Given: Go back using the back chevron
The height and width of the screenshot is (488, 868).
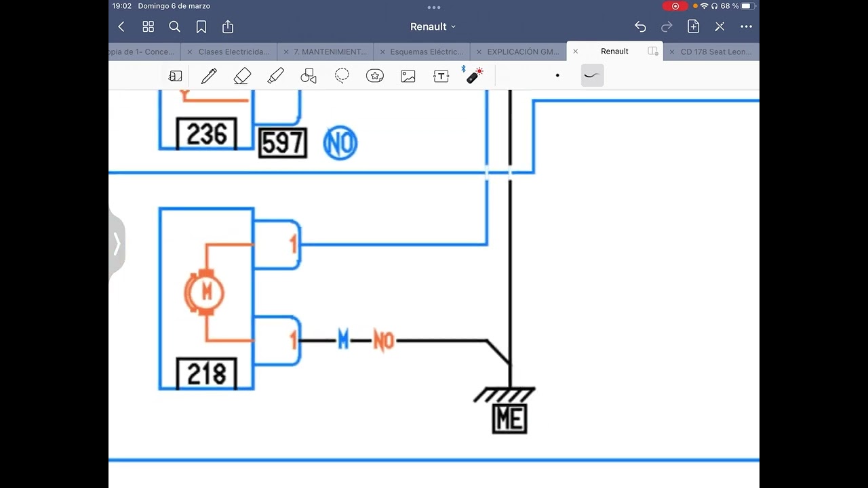Looking at the screenshot, I should pyautogui.click(x=121, y=26).
